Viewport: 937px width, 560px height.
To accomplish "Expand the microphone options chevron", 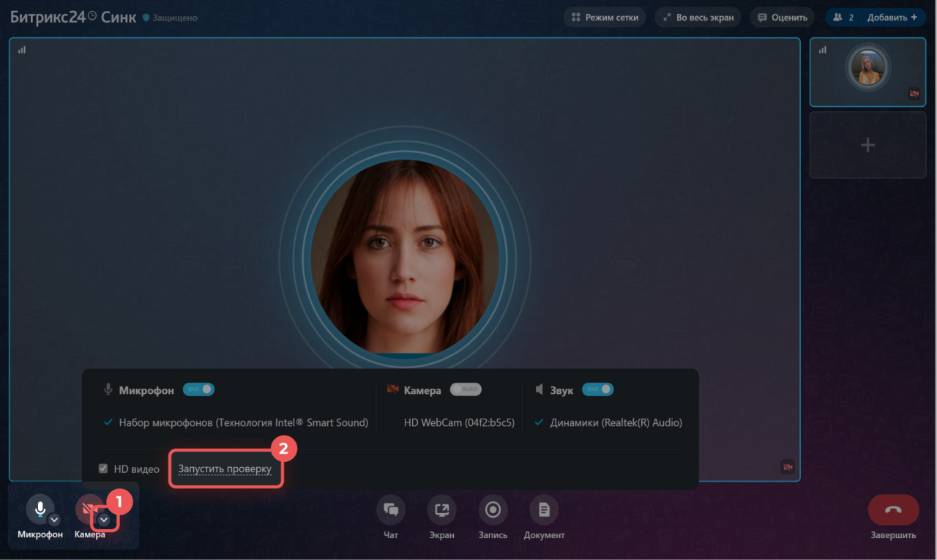I will coord(54,520).
